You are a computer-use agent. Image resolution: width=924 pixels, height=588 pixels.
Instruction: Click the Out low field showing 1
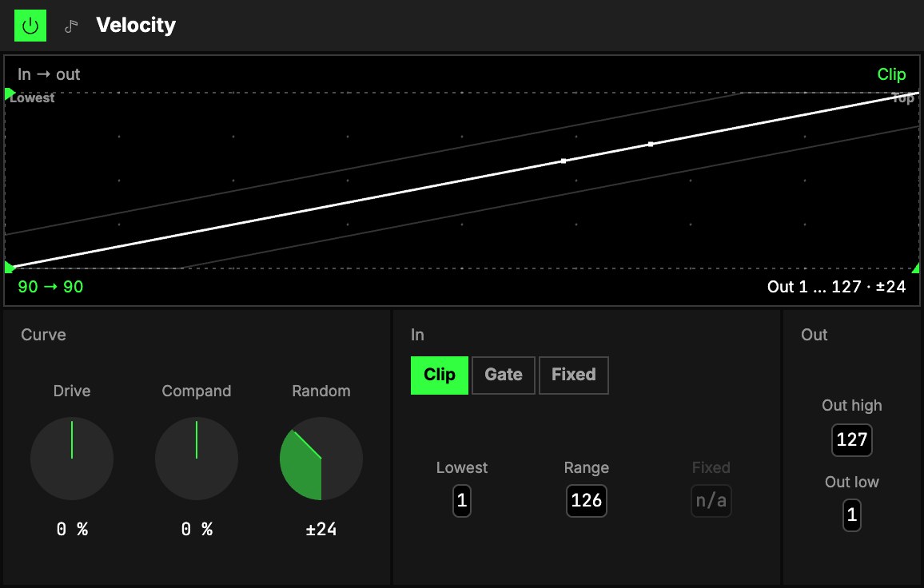click(x=851, y=515)
